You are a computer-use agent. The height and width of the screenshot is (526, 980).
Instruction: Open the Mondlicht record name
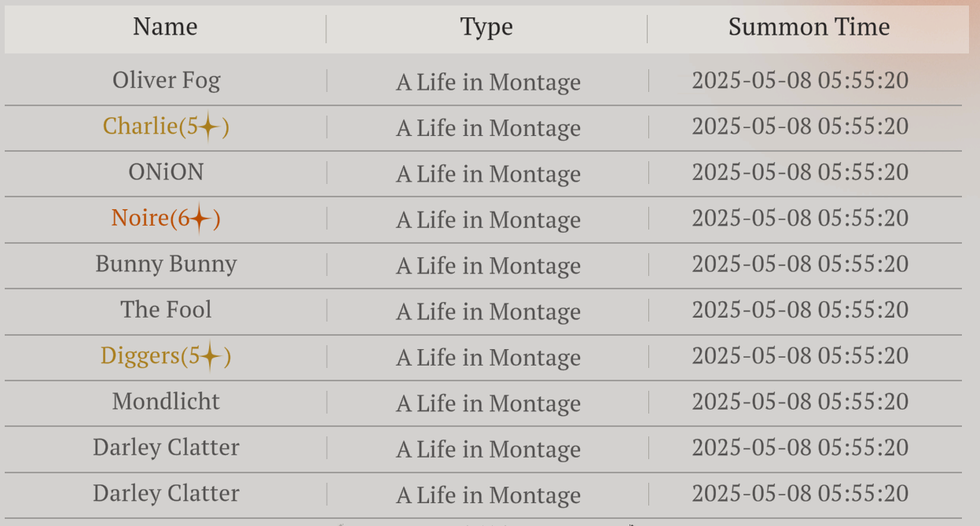pyautogui.click(x=166, y=402)
